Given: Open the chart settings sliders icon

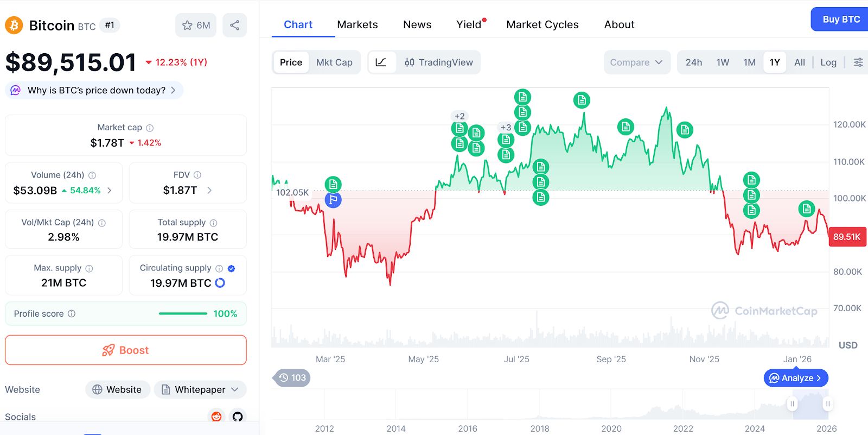Looking at the screenshot, I should [858, 62].
